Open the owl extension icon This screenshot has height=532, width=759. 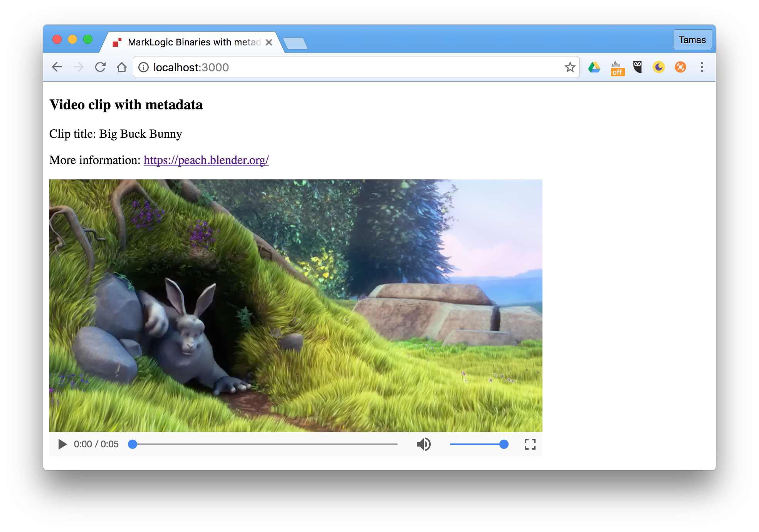pos(638,67)
